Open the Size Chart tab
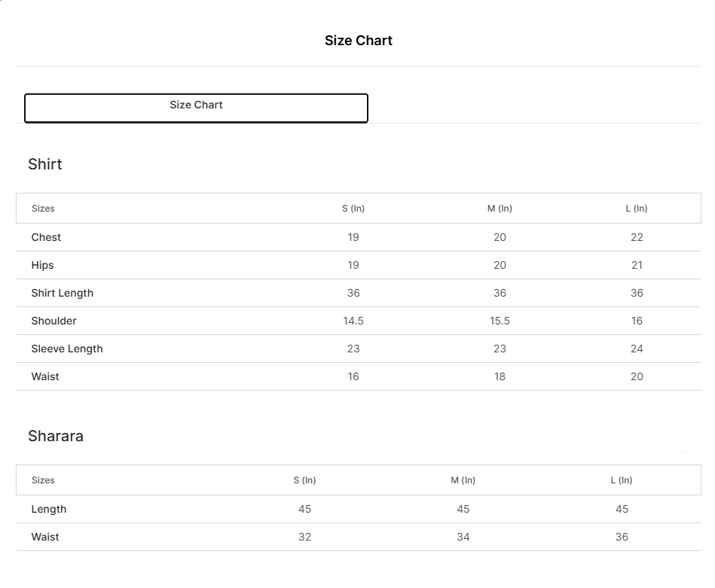This screenshot has height=588, width=715. [196, 107]
